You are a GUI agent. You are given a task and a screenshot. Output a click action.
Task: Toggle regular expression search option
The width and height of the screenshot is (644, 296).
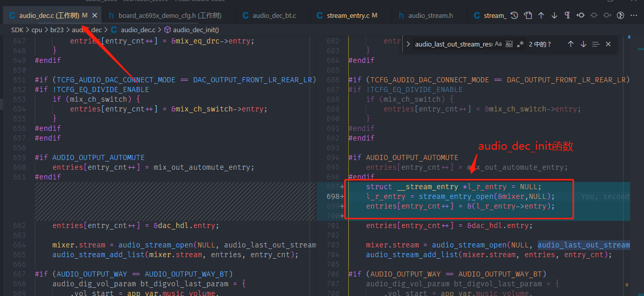pyautogui.click(x=520, y=44)
